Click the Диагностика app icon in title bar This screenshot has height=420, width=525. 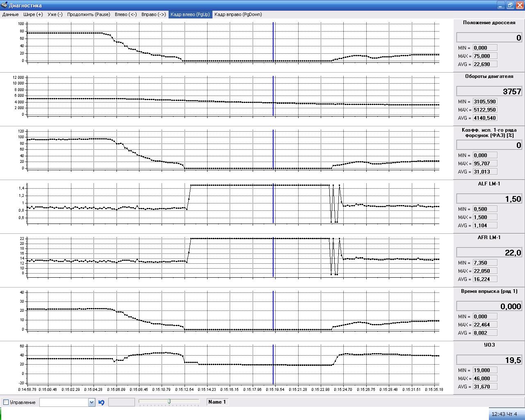pyautogui.click(x=4, y=5)
